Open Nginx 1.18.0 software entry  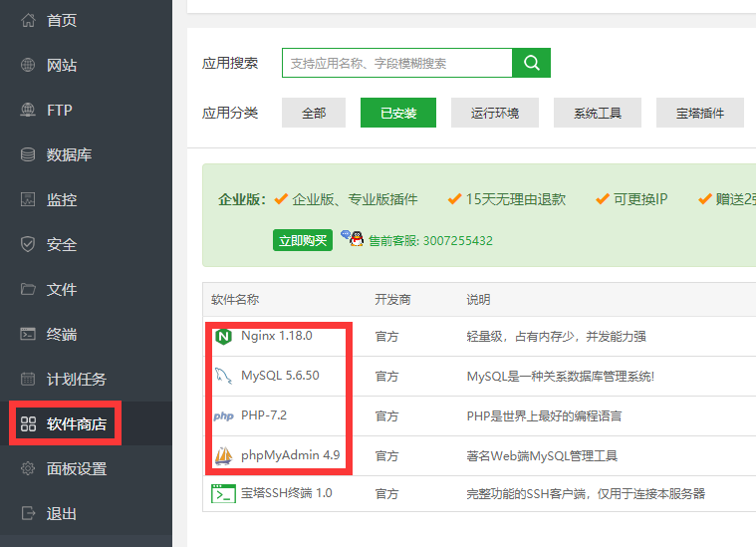pyautogui.click(x=277, y=336)
